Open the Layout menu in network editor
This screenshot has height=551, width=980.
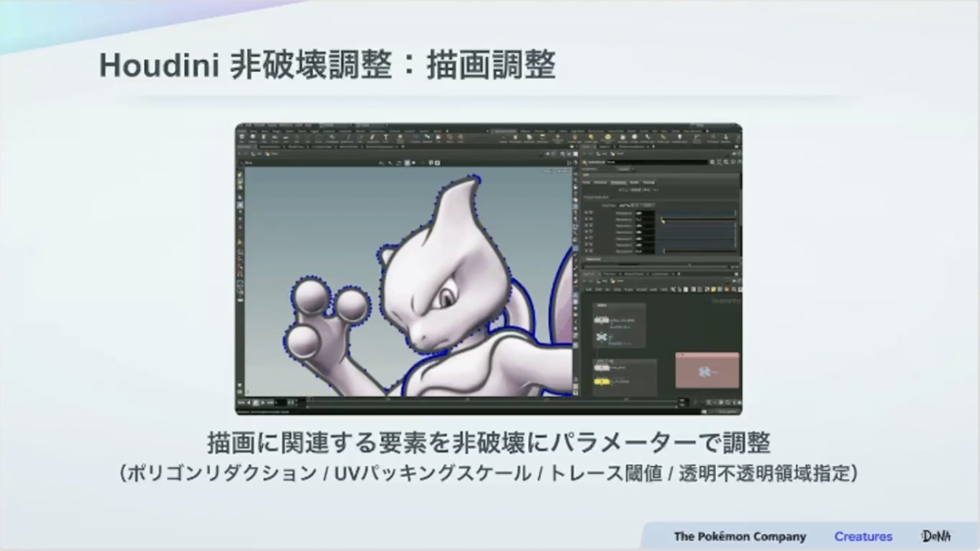[641, 290]
